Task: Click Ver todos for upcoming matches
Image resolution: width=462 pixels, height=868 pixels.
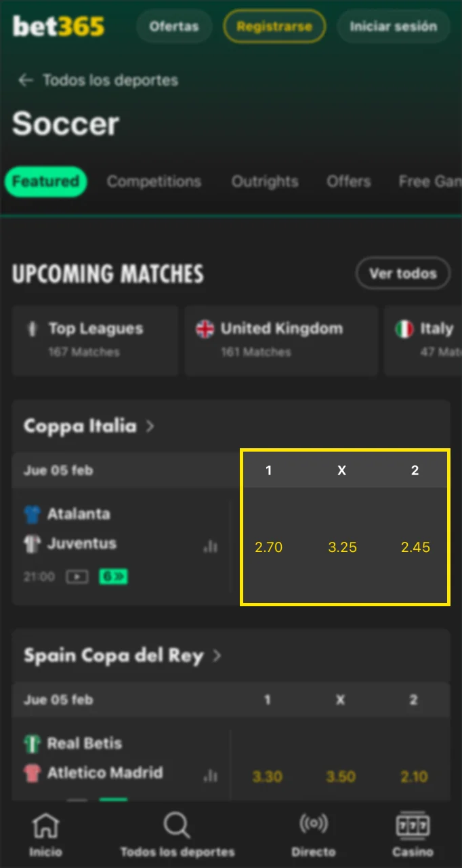Action: [x=402, y=273]
